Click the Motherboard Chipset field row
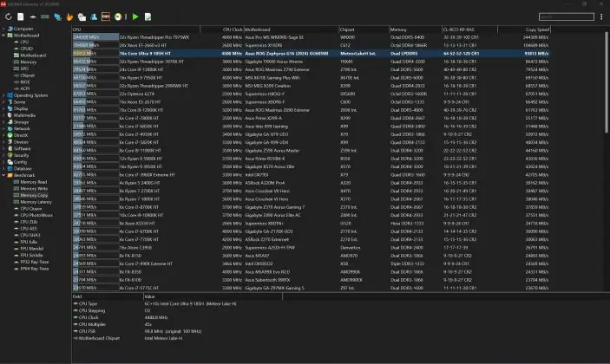610x364 pixels. 177,338
